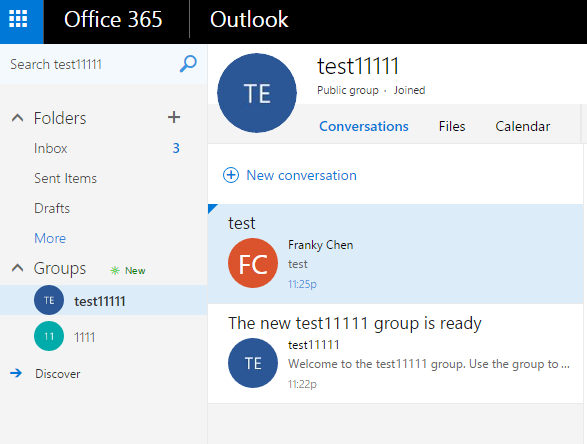Click the plus circle for new conversation

[x=231, y=175]
